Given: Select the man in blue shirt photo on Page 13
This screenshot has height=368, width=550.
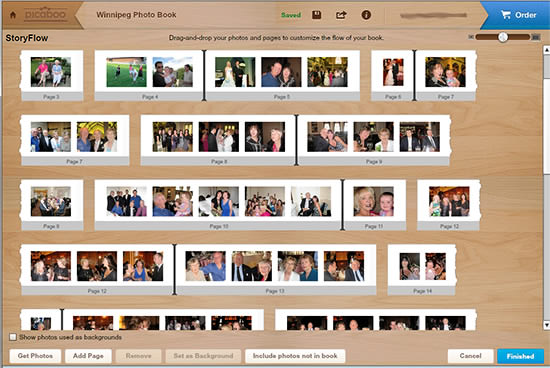Looking at the screenshot, I should (206, 266).
